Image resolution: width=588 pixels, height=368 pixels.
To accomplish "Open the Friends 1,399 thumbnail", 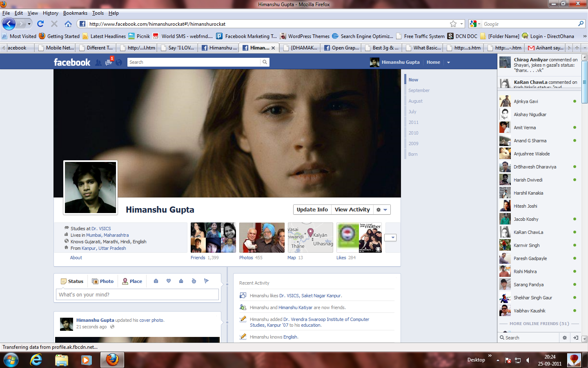I will (213, 238).
